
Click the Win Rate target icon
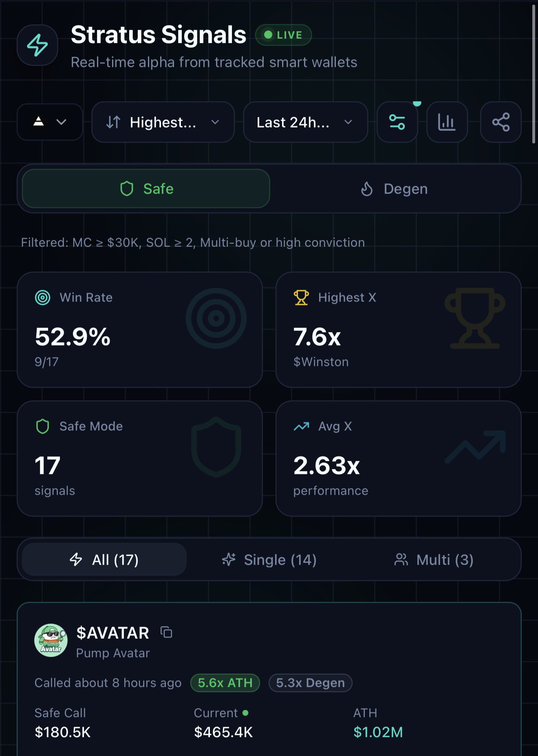point(43,297)
